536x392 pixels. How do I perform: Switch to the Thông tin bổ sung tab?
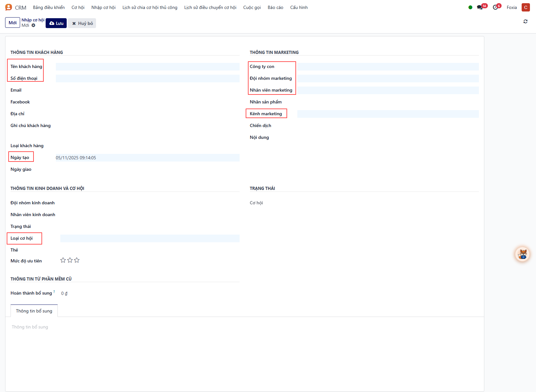[34, 311]
